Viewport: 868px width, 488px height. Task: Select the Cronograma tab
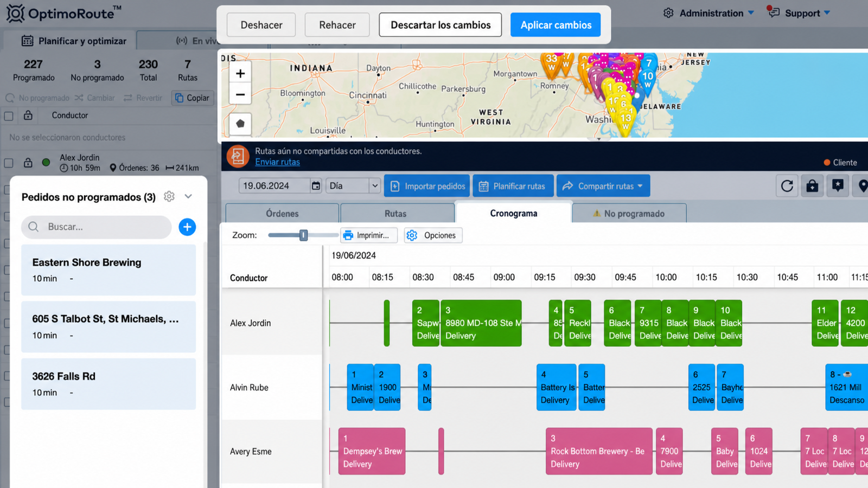[x=514, y=213]
